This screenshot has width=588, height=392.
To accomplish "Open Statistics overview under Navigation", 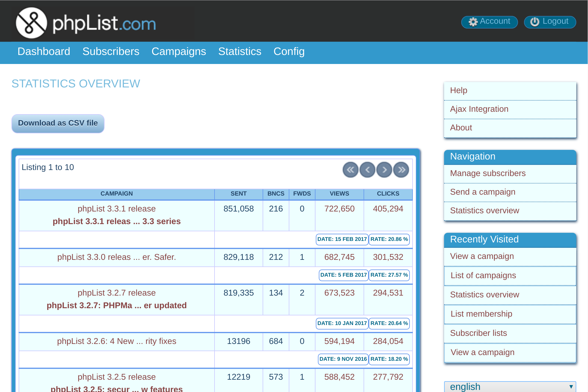I will coord(510,211).
